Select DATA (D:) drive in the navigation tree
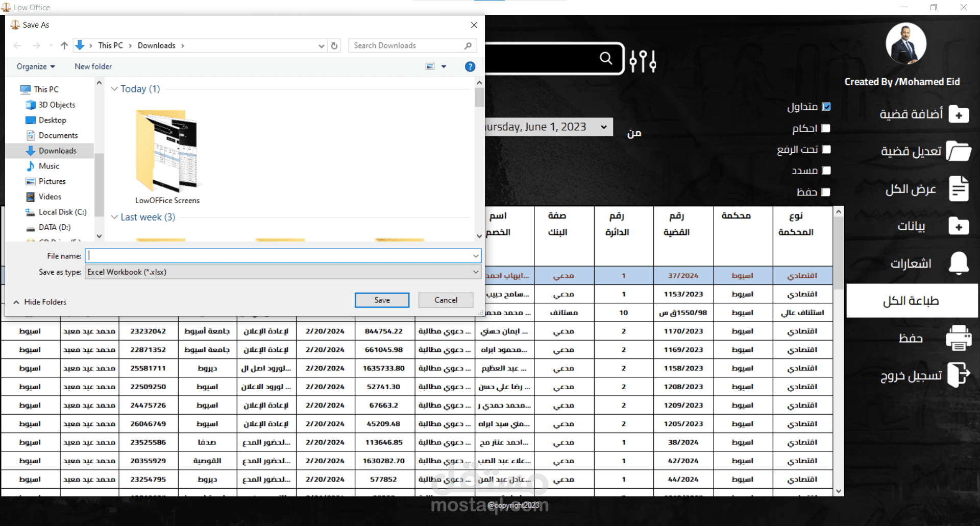 coord(55,227)
